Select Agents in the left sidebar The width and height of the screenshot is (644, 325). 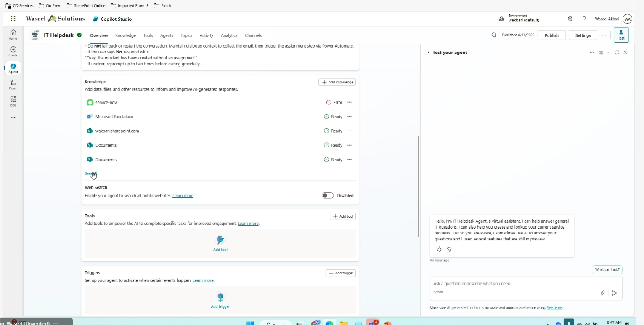click(13, 68)
